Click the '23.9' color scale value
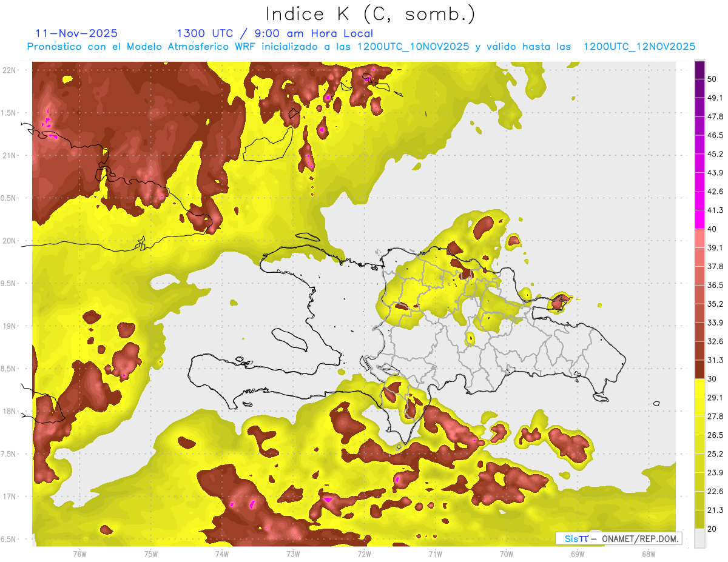Screen dimensions: 728x562 pos(715,473)
